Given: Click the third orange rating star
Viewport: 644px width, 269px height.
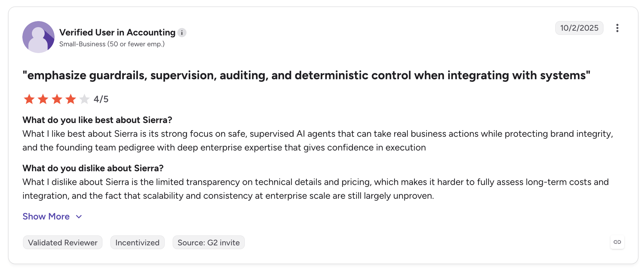Looking at the screenshot, I should 57,99.
